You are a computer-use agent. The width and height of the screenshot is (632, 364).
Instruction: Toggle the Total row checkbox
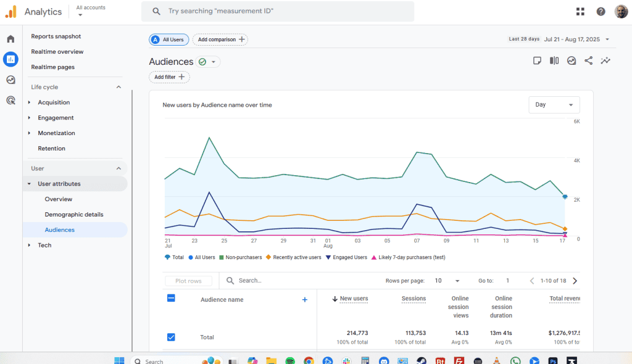click(172, 337)
